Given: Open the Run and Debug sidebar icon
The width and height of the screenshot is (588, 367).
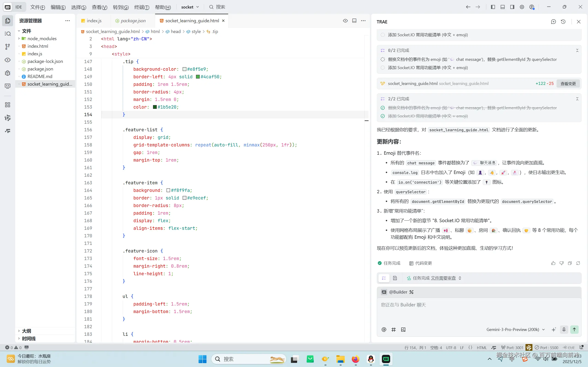Looking at the screenshot, I should pos(8,73).
